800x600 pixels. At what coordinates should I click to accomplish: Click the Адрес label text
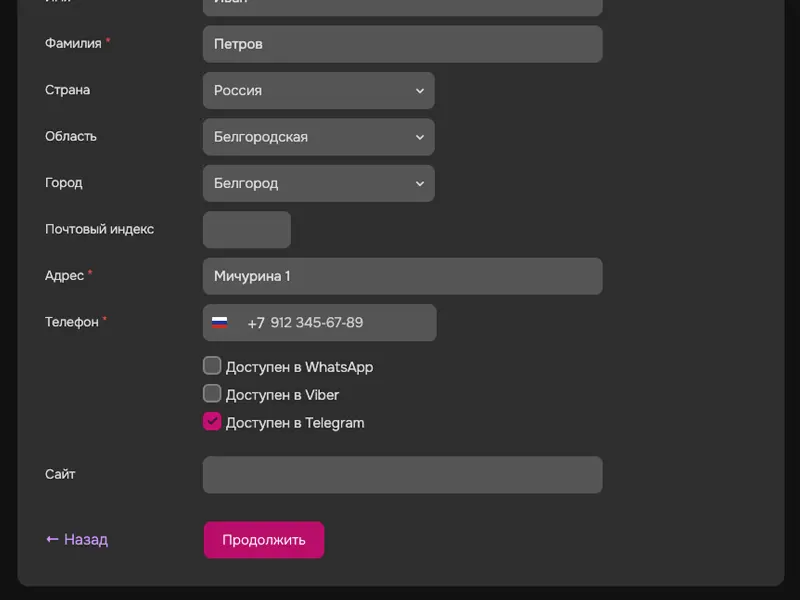click(x=64, y=275)
